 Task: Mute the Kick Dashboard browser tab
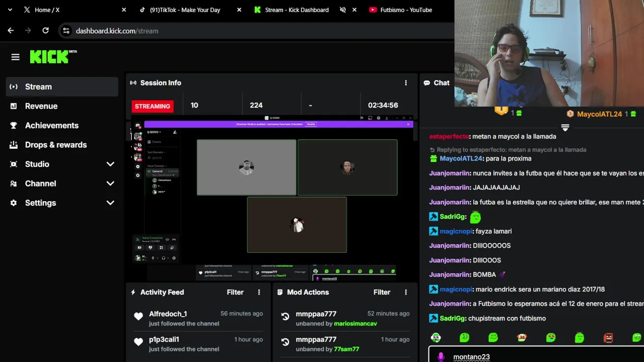[343, 10]
